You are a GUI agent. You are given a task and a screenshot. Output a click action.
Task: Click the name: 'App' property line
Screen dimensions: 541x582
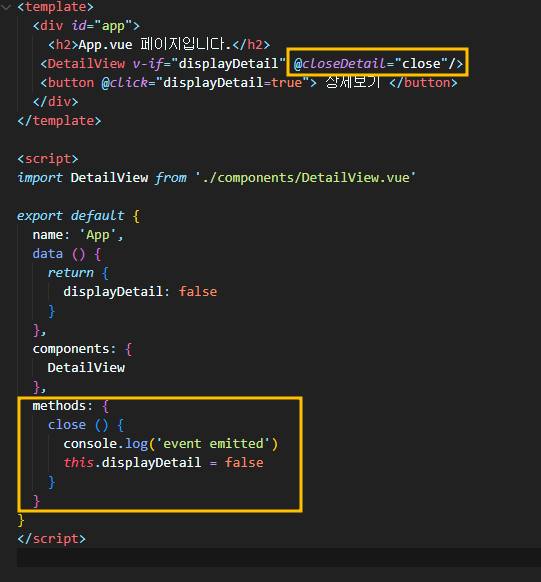tap(78, 235)
